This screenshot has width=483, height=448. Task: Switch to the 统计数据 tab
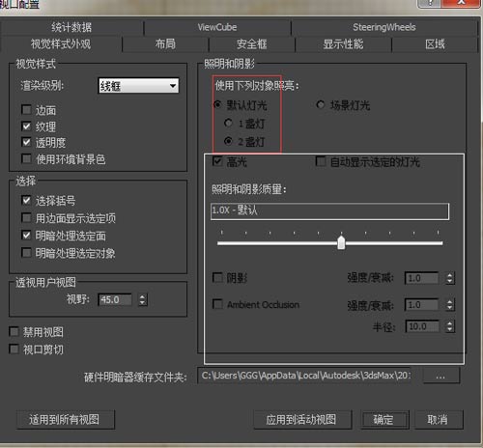click(x=71, y=27)
